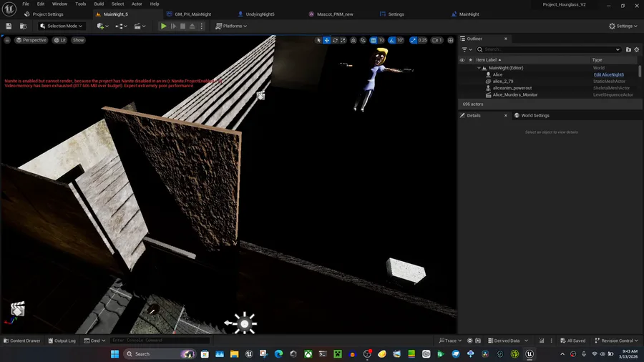Viewport: 644px width, 362px height.
Task: Toggle surface snapping icon
Action: (x=363, y=40)
